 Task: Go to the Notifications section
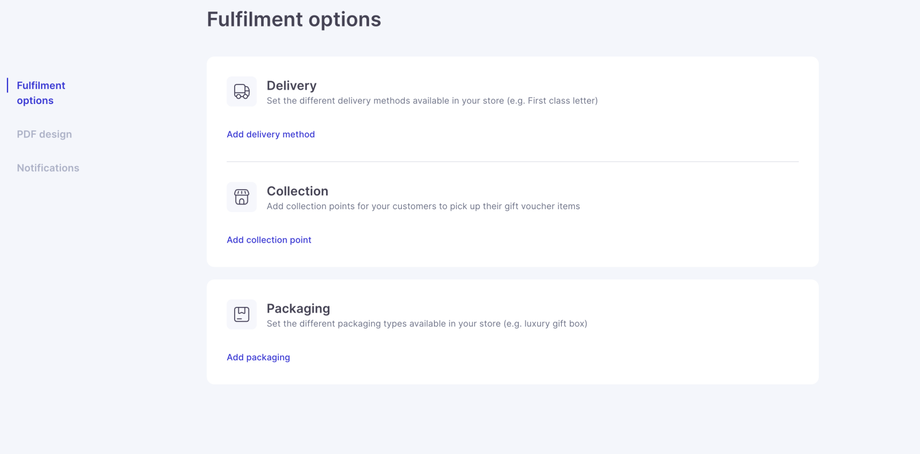point(48,168)
